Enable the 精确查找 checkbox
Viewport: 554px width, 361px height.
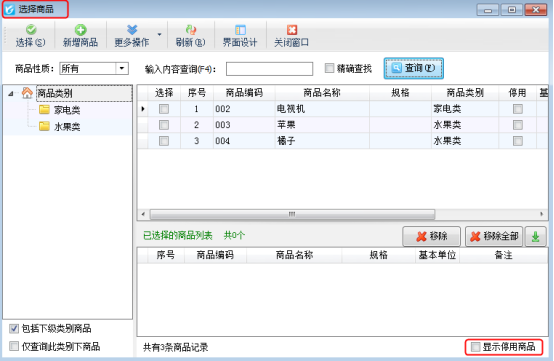point(329,68)
